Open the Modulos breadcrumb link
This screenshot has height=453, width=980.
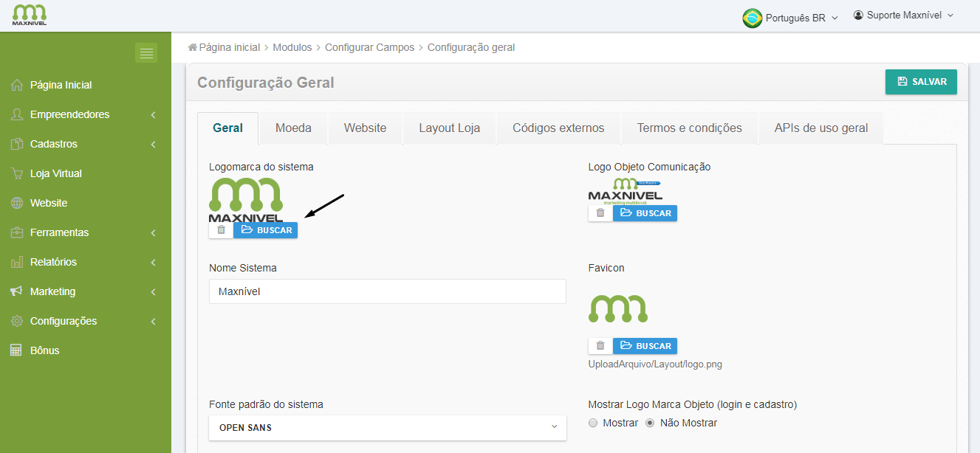292,47
